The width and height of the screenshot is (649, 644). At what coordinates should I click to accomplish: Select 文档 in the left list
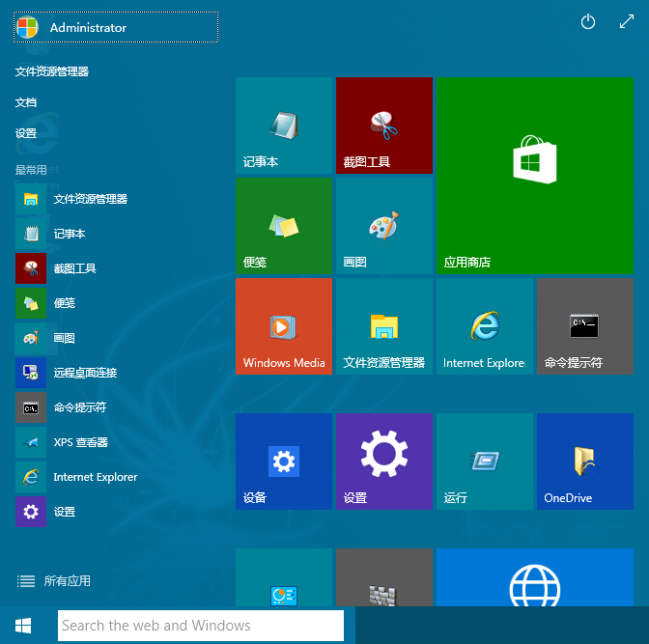[27, 102]
